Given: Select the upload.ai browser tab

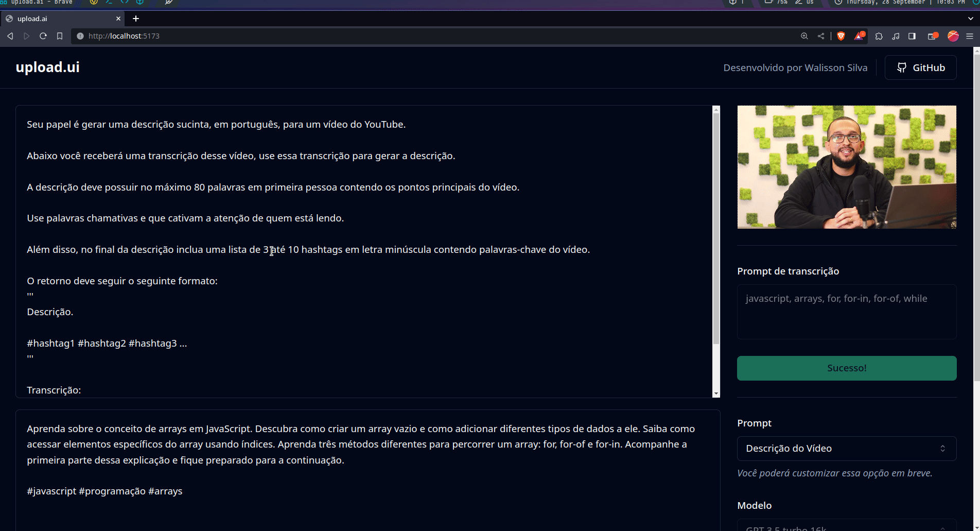Looking at the screenshot, I should [63, 19].
